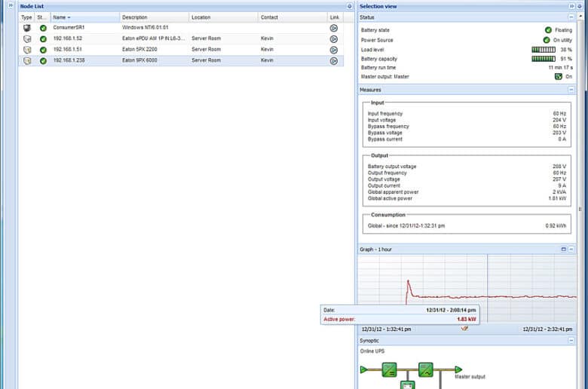
Task: Click the Link column header
Action: click(x=335, y=17)
